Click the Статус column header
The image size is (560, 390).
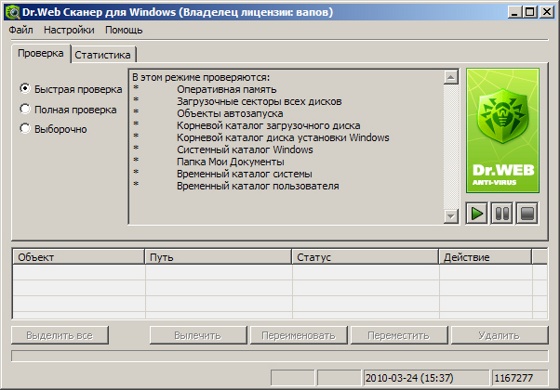(x=365, y=257)
